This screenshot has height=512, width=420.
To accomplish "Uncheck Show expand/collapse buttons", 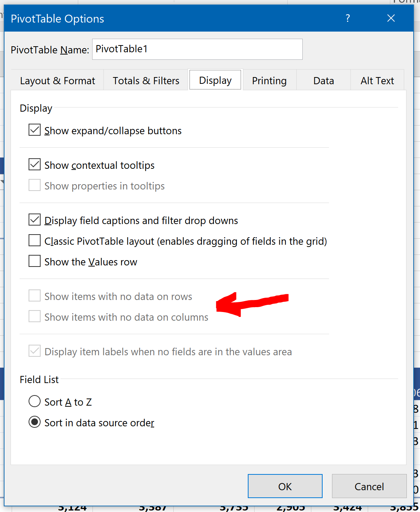I will [x=35, y=130].
